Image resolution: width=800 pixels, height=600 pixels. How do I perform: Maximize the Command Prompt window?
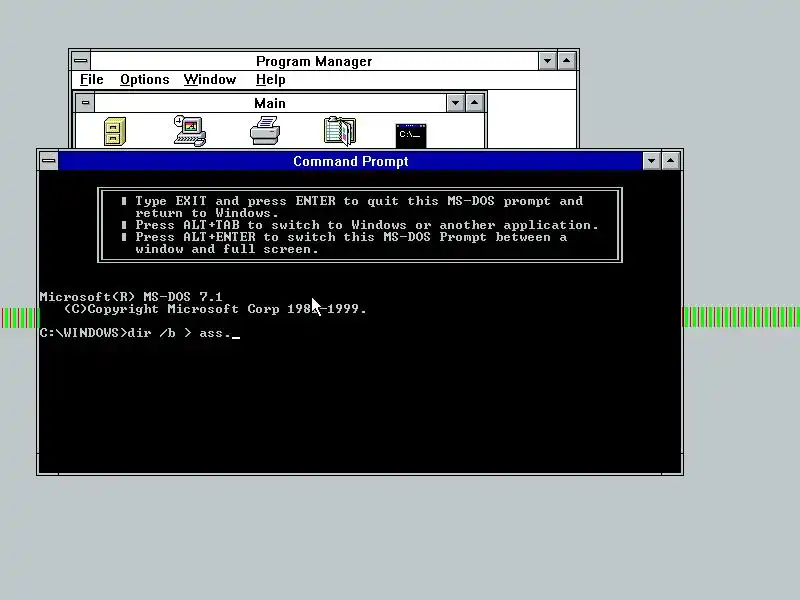coord(670,161)
